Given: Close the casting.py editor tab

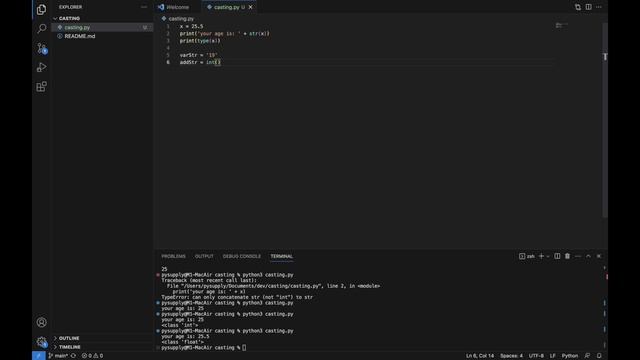Looking at the screenshot, I should (250, 7).
